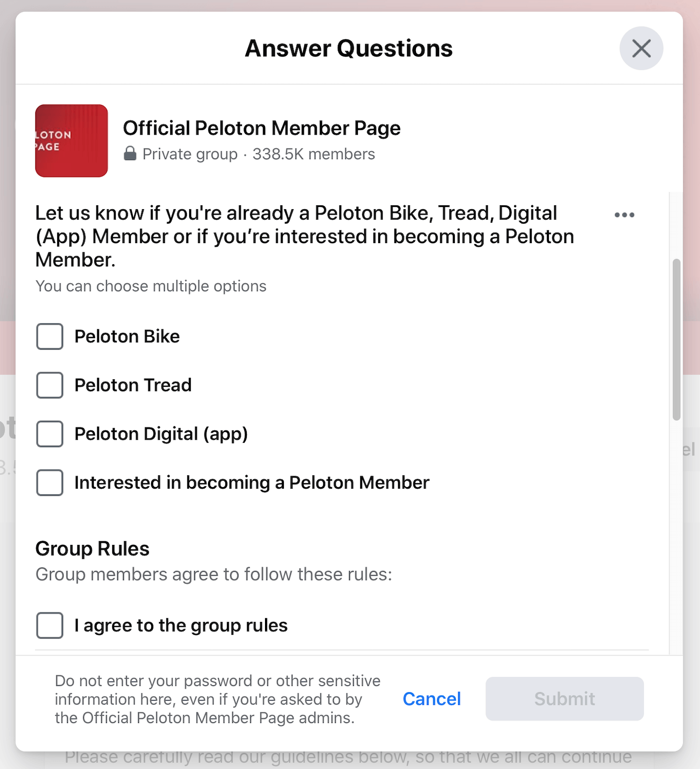The width and height of the screenshot is (700, 769).
Task: Check the Peloton Bike option
Action: [x=49, y=336]
